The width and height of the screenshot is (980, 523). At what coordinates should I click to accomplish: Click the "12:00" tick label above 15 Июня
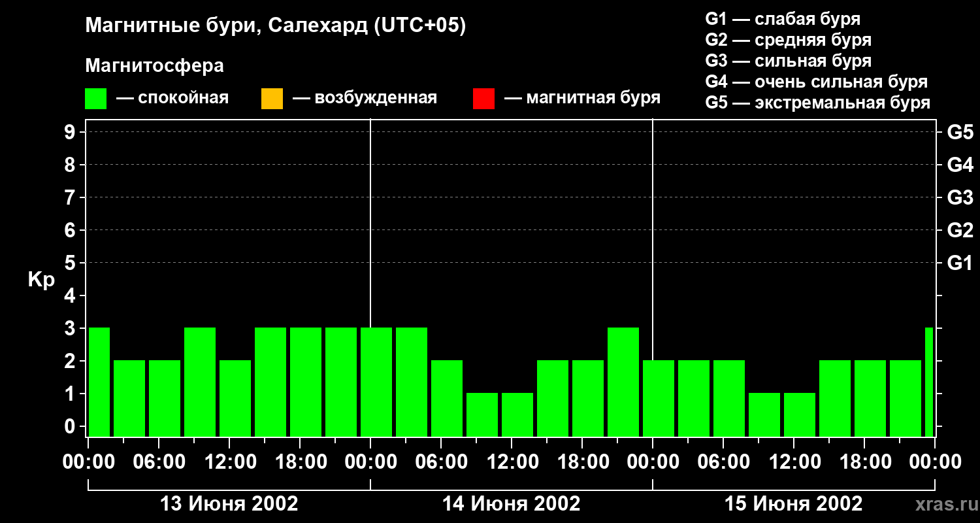point(794,462)
